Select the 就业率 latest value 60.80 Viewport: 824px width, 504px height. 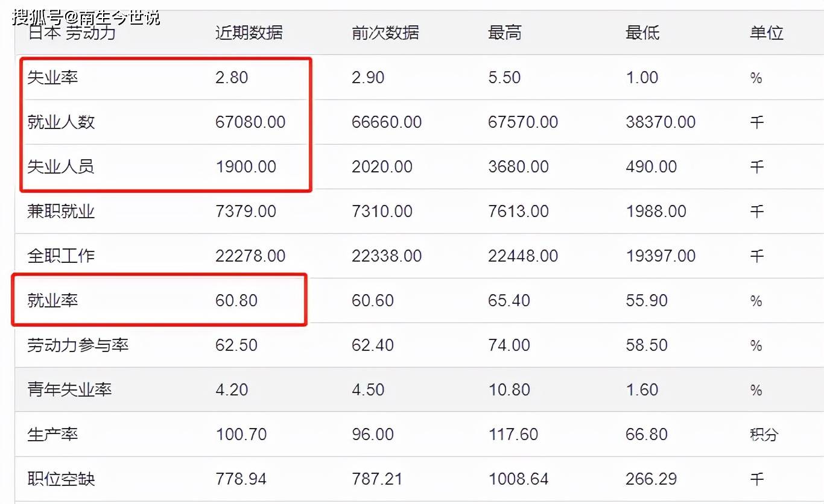pyautogui.click(x=236, y=301)
